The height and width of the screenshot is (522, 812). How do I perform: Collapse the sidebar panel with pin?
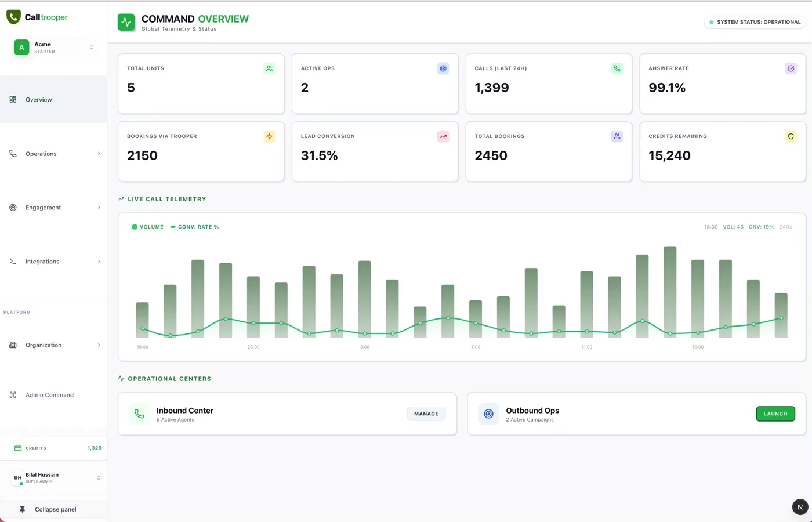click(x=54, y=509)
